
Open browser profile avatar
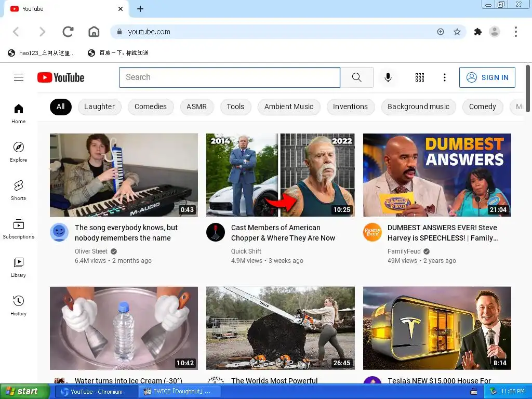coord(495,32)
